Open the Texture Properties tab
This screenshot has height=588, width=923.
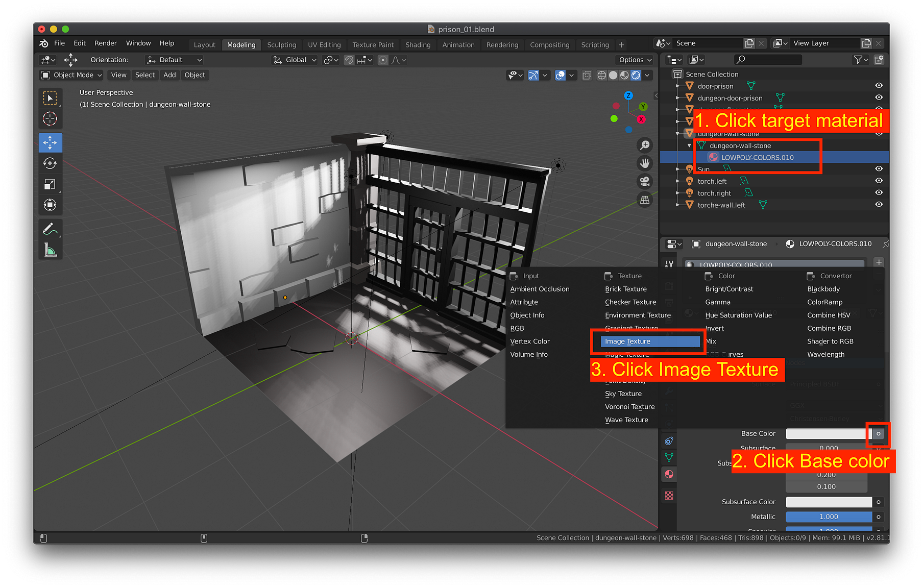click(x=669, y=495)
